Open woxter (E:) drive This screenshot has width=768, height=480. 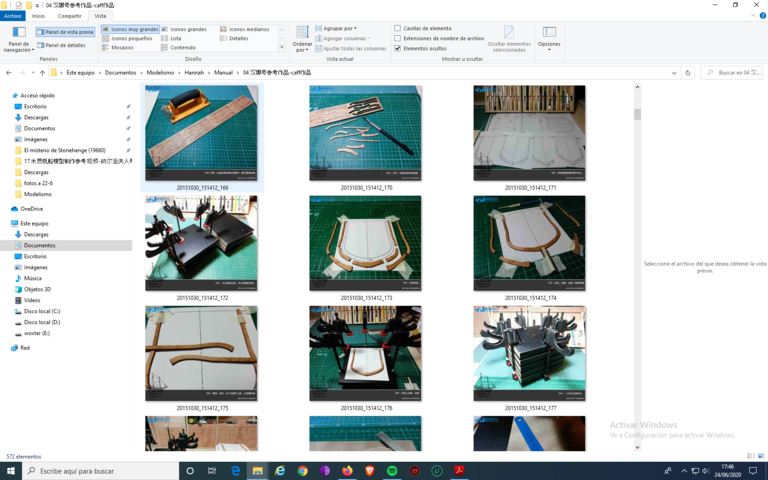pos(37,333)
